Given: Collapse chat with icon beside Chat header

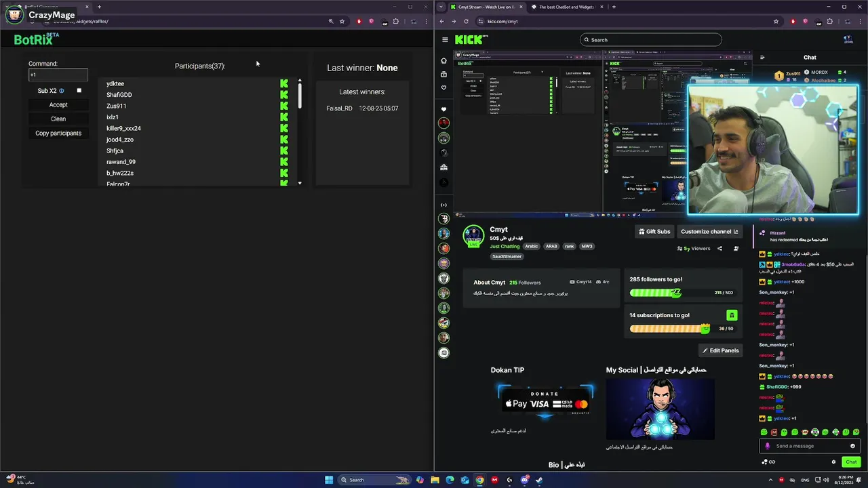Looking at the screenshot, I should tap(762, 58).
